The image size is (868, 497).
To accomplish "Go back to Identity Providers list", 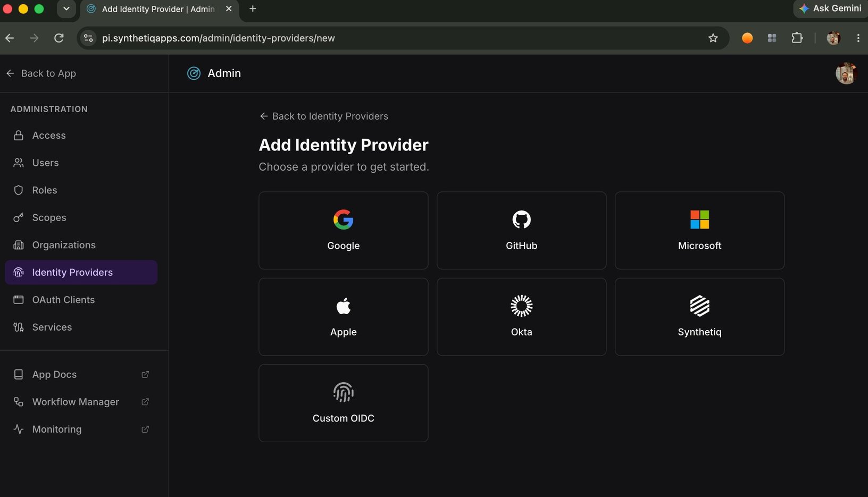I will pyautogui.click(x=323, y=116).
